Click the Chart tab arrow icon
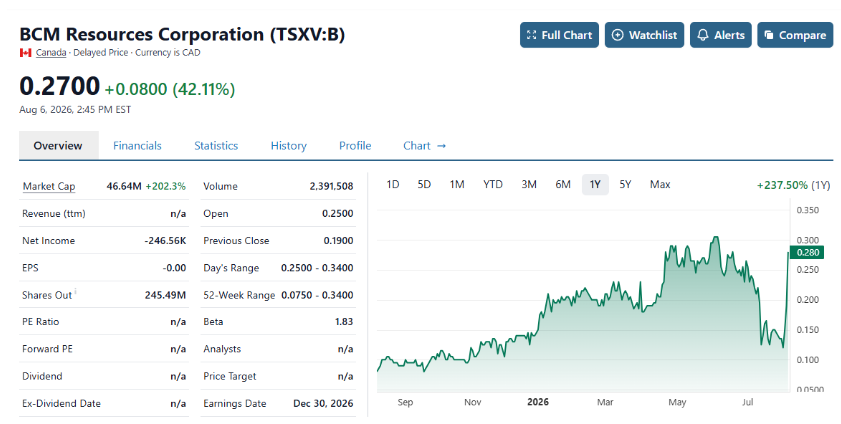 (441, 146)
